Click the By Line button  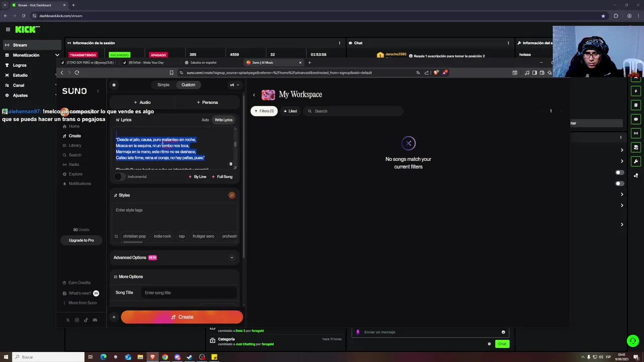[197, 177]
